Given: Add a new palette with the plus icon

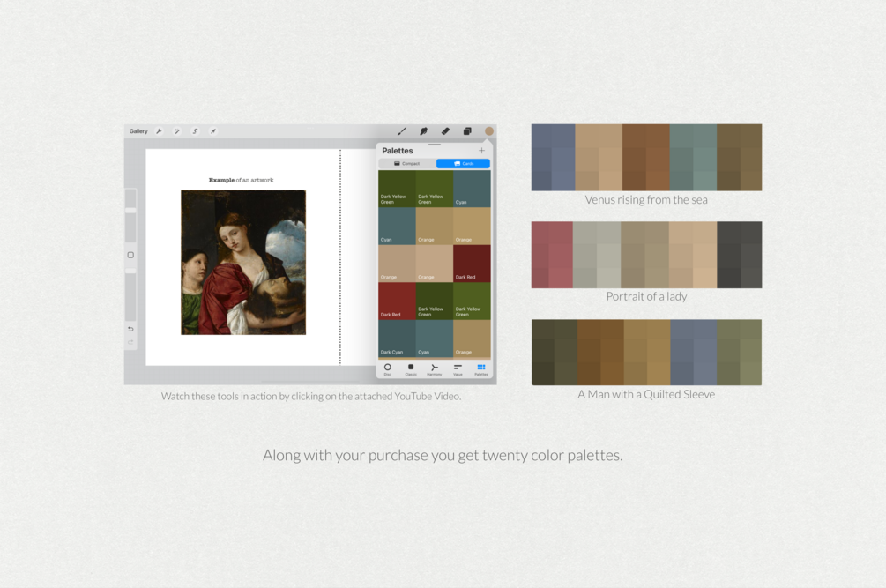Looking at the screenshot, I should click(x=481, y=150).
